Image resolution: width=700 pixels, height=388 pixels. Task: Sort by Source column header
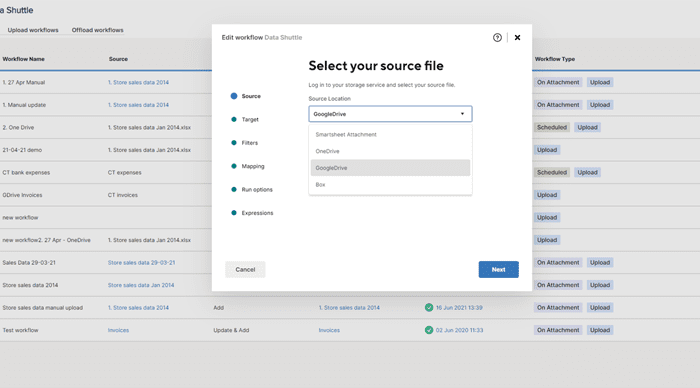point(118,59)
